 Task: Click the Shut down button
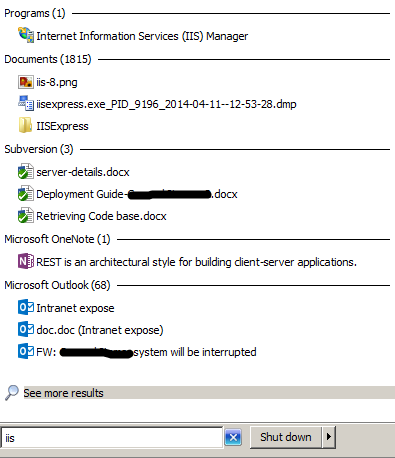click(x=286, y=437)
